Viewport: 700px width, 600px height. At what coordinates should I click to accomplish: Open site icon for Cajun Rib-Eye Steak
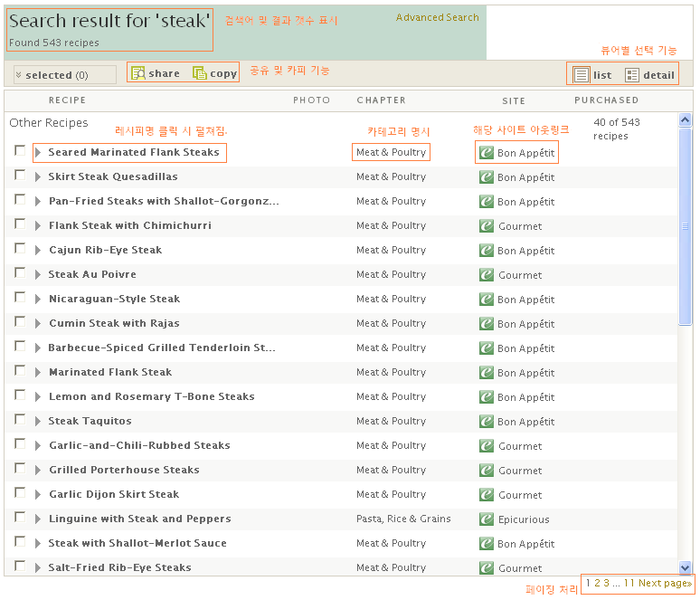pos(487,251)
